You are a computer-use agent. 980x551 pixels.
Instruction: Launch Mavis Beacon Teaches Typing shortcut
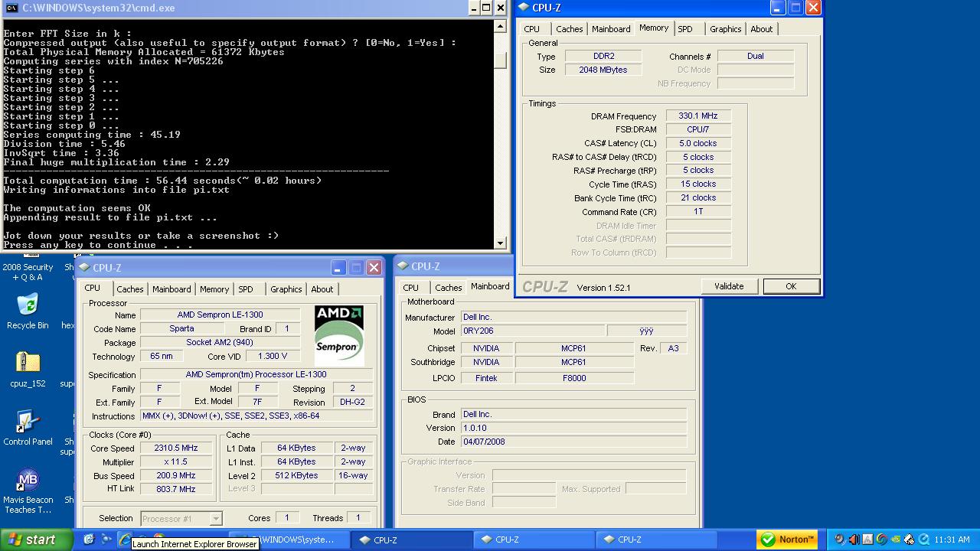28,481
